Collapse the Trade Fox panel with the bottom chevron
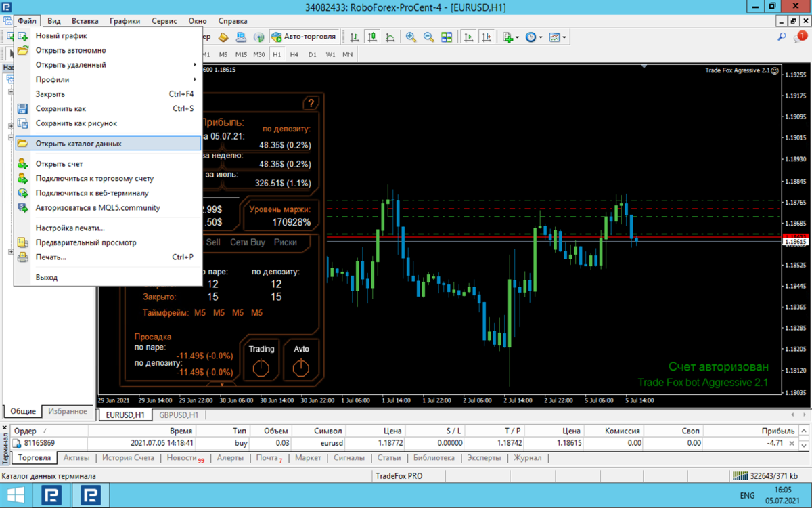This screenshot has height=508, width=812. (222, 385)
